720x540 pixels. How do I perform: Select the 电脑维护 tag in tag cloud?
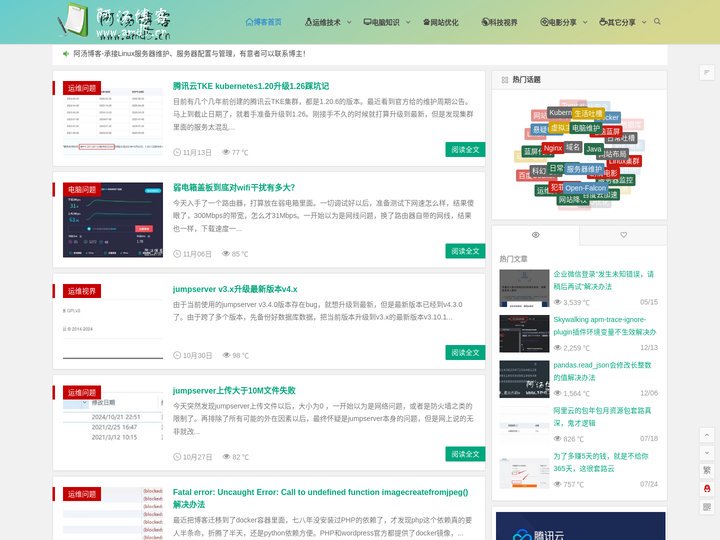pyautogui.click(x=586, y=128)
